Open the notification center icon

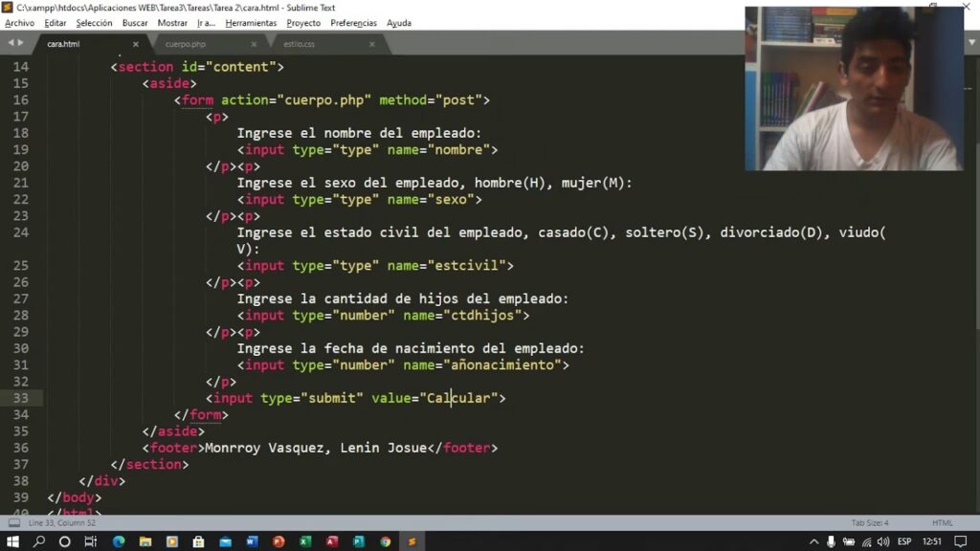click(960, 541)
